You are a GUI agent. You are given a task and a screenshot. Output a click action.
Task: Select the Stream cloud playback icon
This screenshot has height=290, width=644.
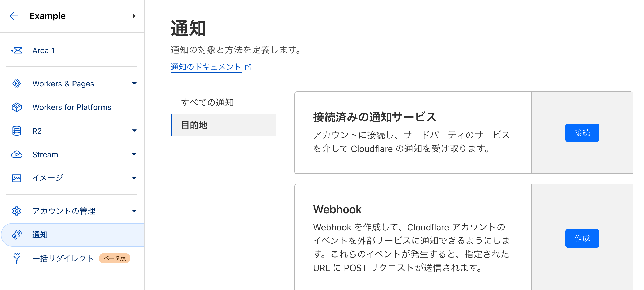pyautogui.click(x=16, y=154)
